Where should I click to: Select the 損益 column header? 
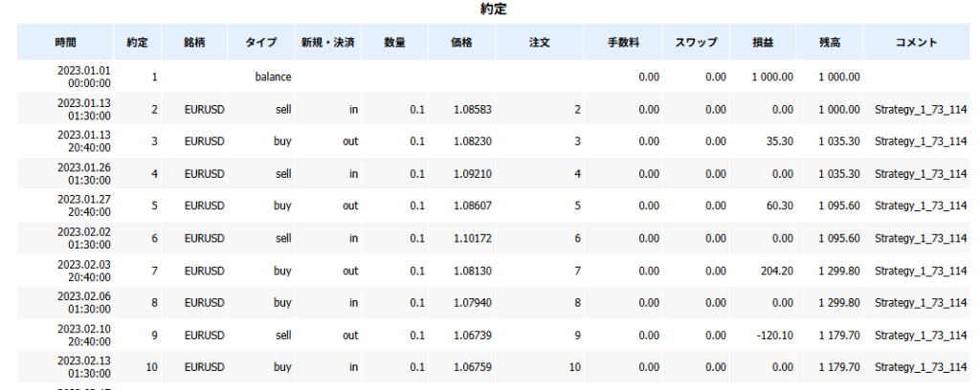[x=764, y=43]
